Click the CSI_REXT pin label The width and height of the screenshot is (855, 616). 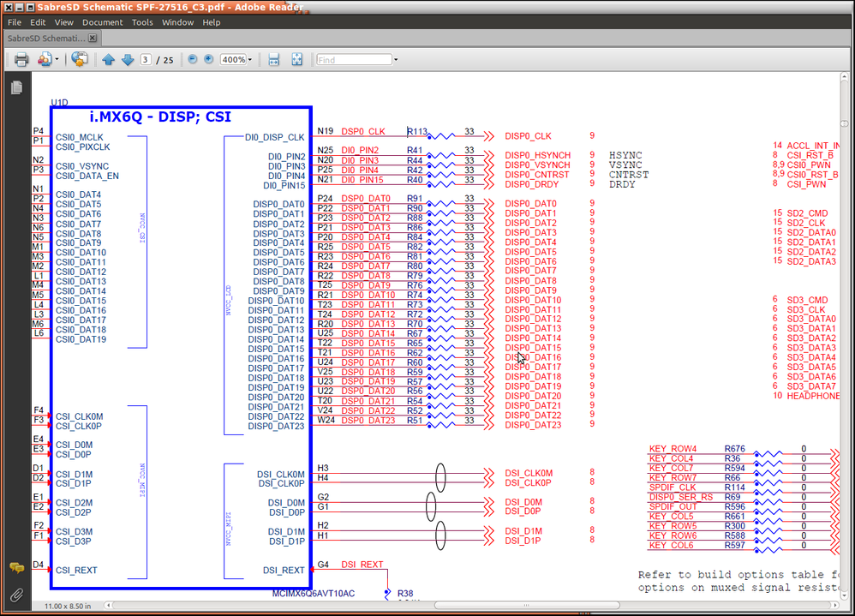[76, 571]
